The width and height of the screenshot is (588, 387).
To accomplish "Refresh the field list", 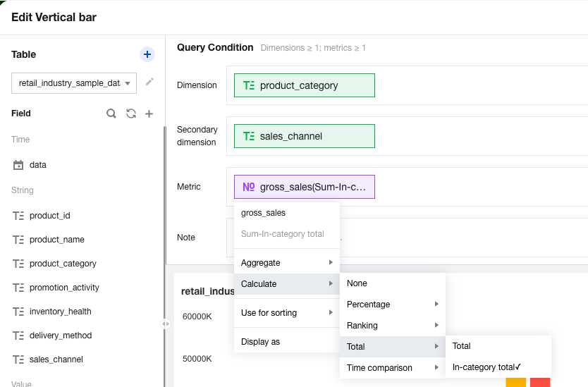I will [130, 113].
